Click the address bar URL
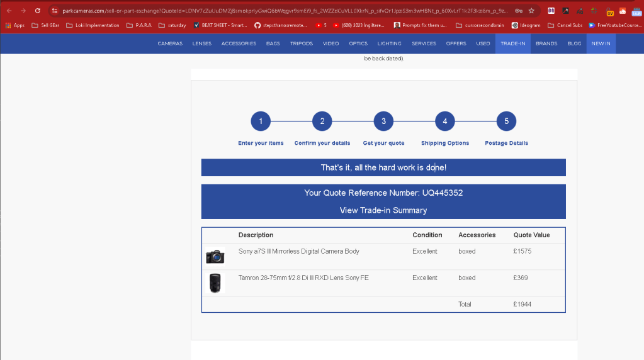Image resolution: width=644 pixels, height=360 pixels. [285, 11]
